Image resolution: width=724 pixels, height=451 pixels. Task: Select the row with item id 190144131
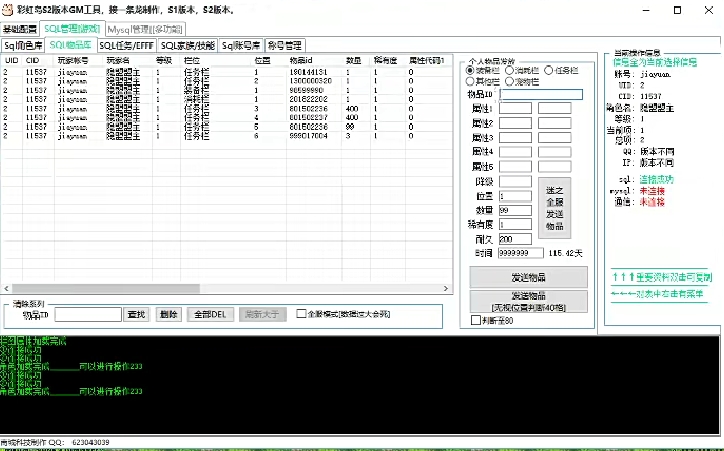click(x=226, y=72)
